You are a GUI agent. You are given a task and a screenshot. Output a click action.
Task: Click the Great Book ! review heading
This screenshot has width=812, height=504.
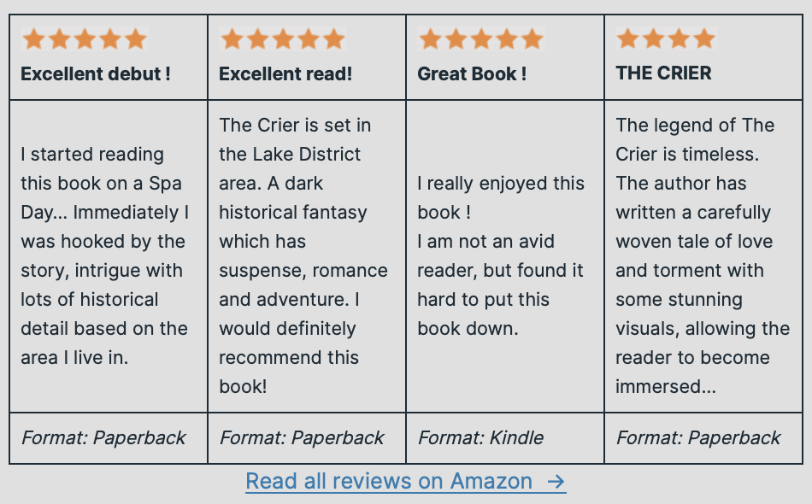coord(472,74)
